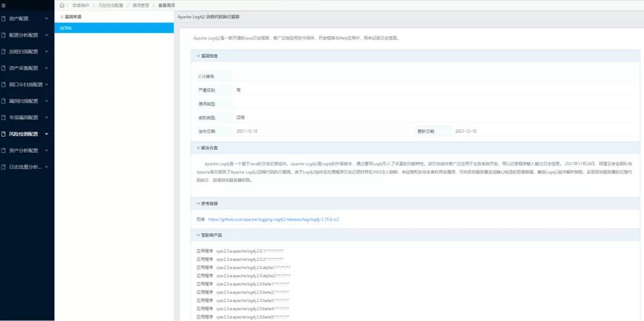
Task: Click the 弱口令扫描配置 page icon in sidebar
Action: pos(4,85)
